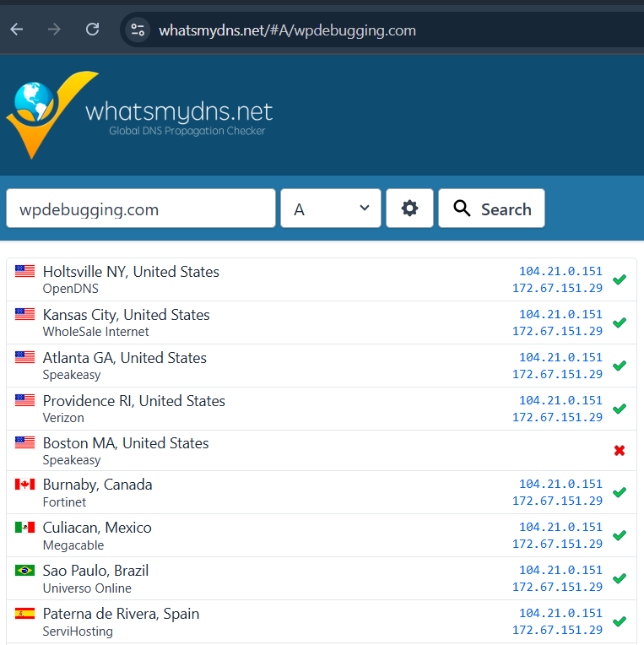
Task: Select 'Providence RI, United States' text
Action: (x=133, y=401)
